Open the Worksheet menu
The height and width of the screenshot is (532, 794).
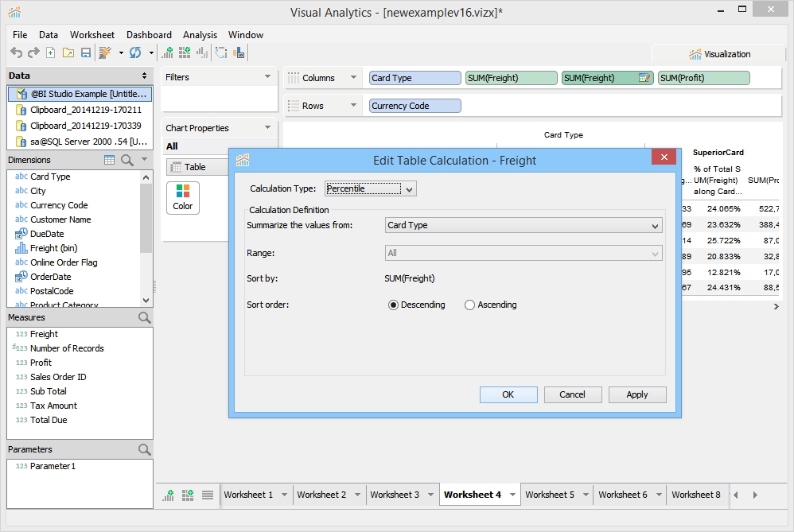(x=92, y=35)
